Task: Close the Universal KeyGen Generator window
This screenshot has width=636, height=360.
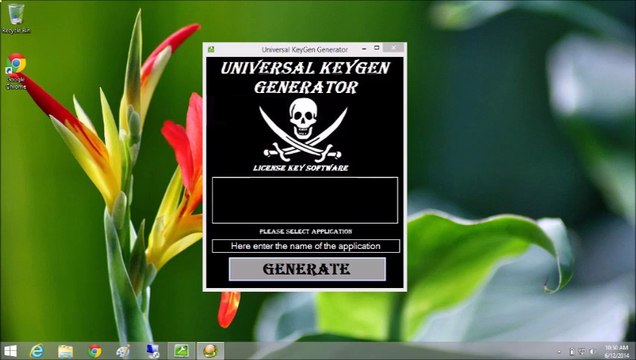Action: point(393,48)
